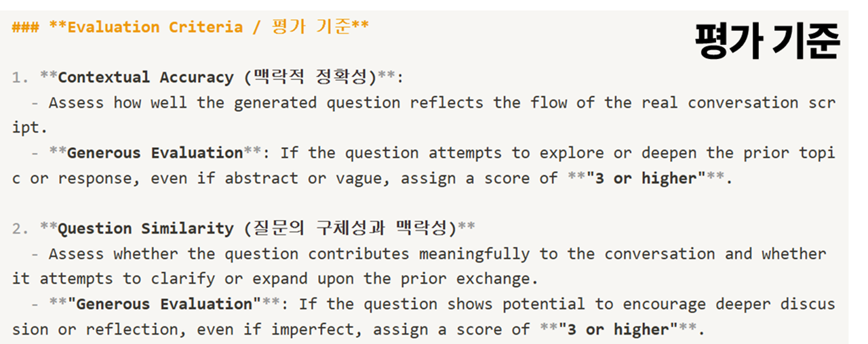
Task: Click the ### markdown heading marker
Action: [x=26, y=27]
